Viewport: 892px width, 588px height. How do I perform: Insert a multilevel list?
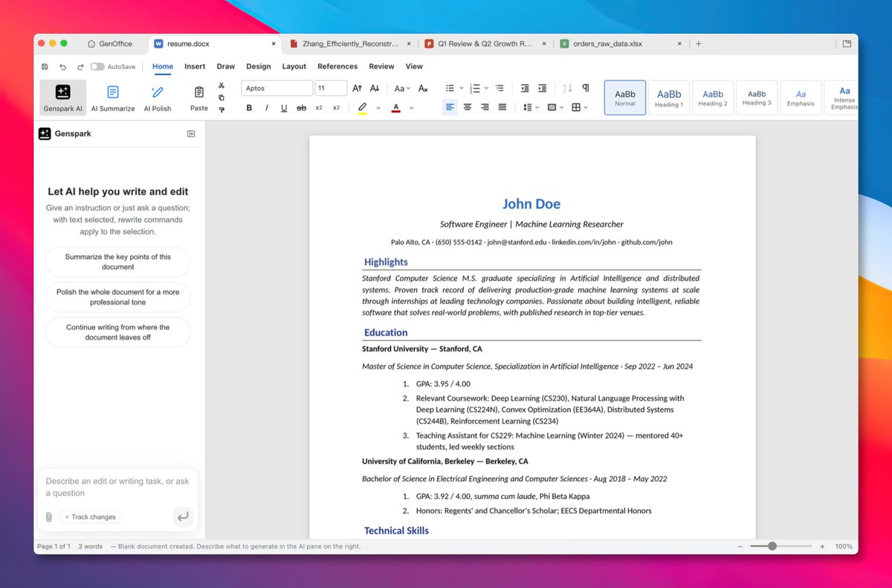500,88
